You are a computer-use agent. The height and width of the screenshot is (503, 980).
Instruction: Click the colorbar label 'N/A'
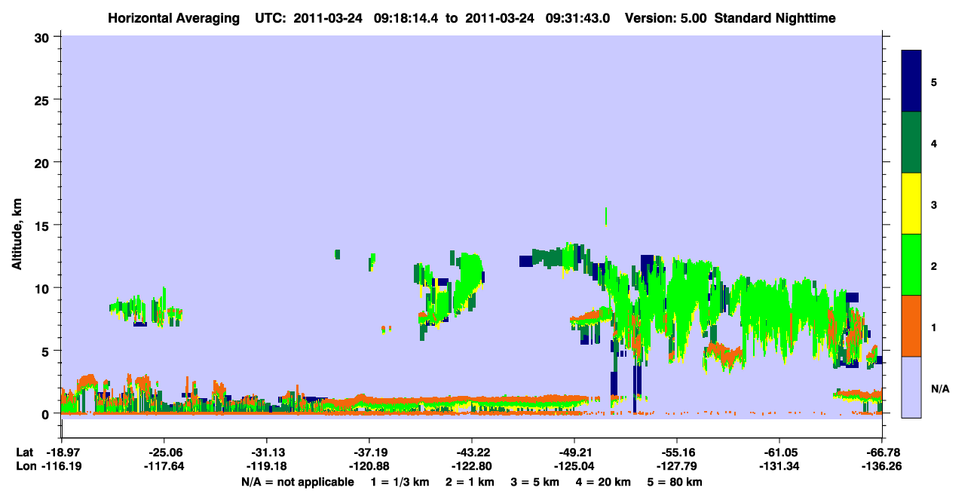(x=939, y=388)
